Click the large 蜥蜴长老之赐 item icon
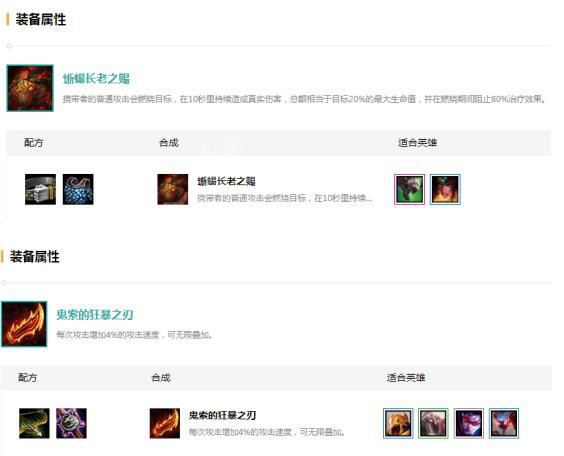The width and height of the screenshot is (564, 456). 30,88
